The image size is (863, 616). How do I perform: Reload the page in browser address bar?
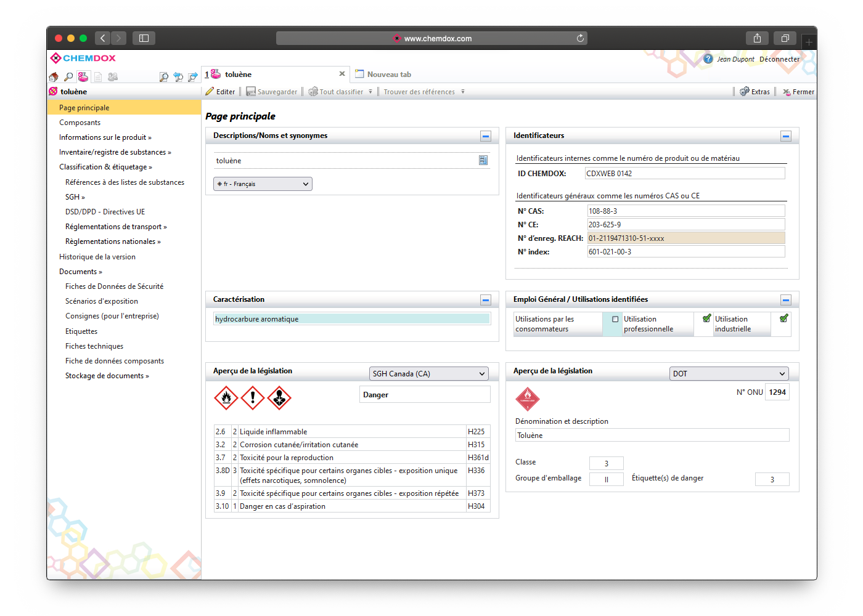580,38
